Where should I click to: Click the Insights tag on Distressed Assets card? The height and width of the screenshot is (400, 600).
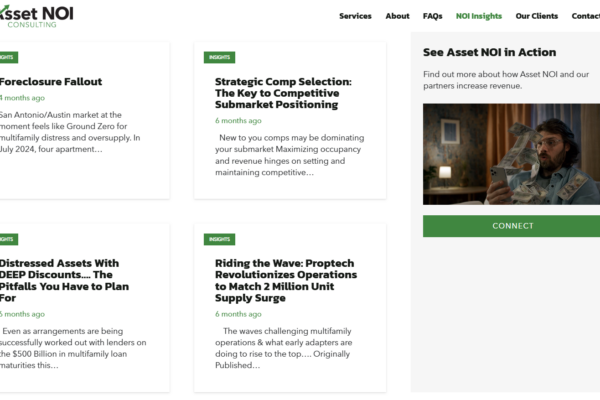[8, 239]
